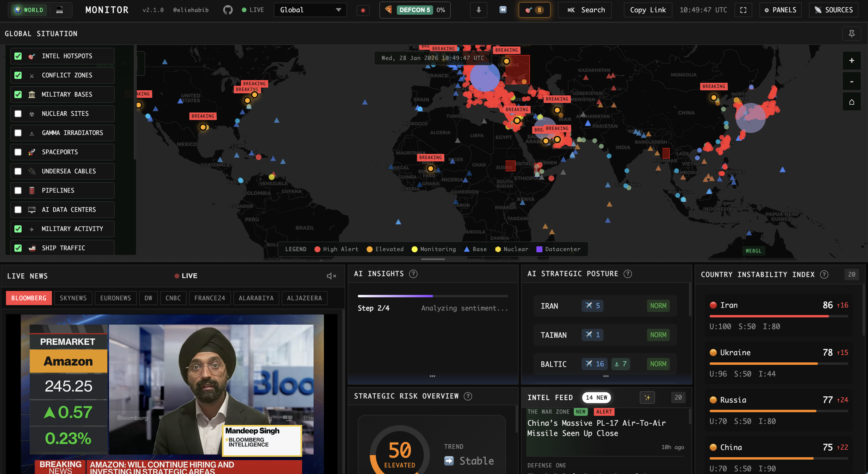Open the SOURCES satellite panel

pos(833,10)
